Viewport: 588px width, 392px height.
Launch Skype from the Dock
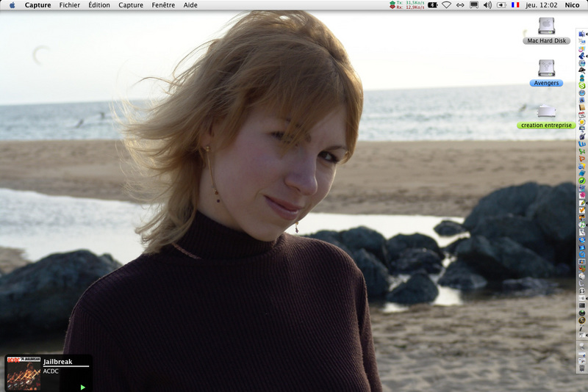[582, 85]
